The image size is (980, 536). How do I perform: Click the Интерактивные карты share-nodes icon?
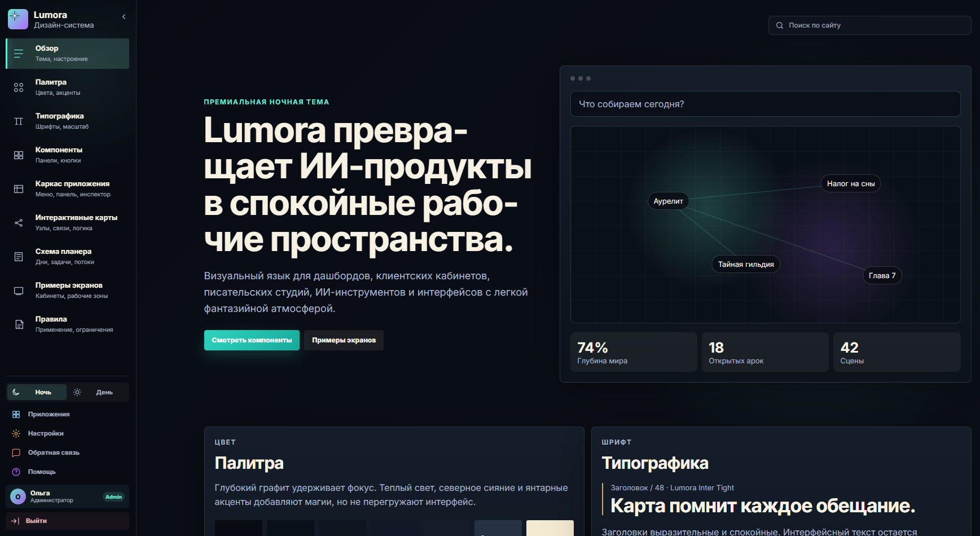tap(19, 223)
